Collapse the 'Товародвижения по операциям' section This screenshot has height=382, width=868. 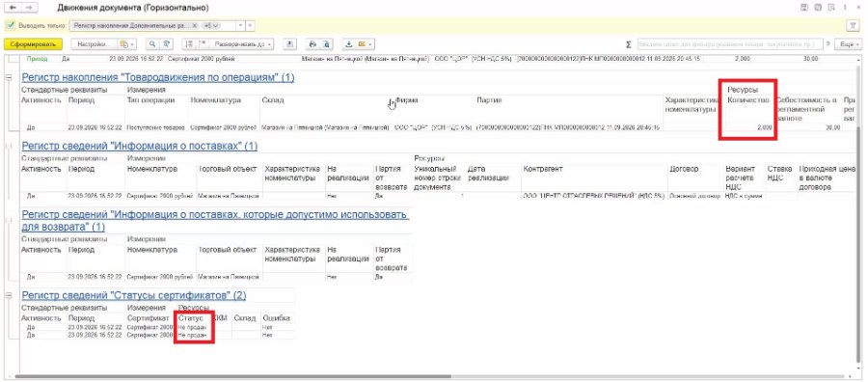pyautogui.click(x=9, y=78)
